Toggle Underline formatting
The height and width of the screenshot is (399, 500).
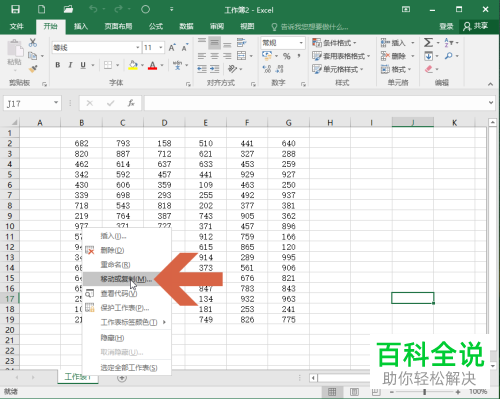83,65
